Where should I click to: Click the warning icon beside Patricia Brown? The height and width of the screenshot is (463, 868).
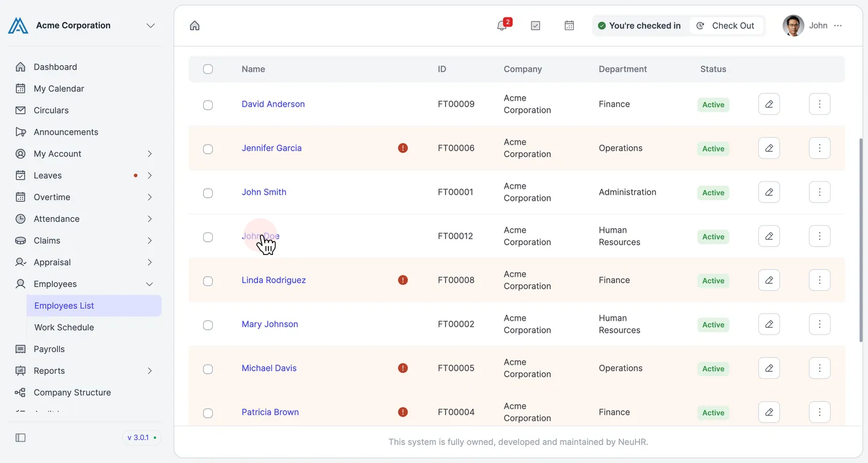(403, 412)
